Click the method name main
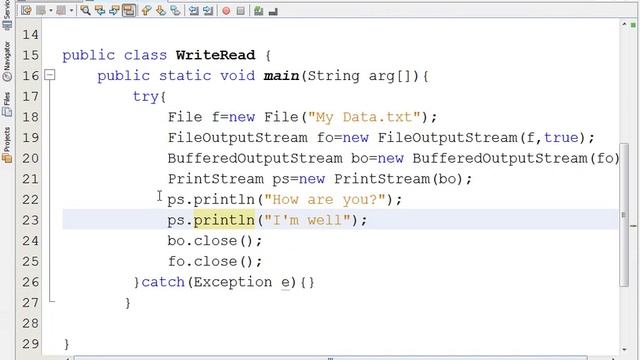Viewport: 640px width, 360px height. 281,76
